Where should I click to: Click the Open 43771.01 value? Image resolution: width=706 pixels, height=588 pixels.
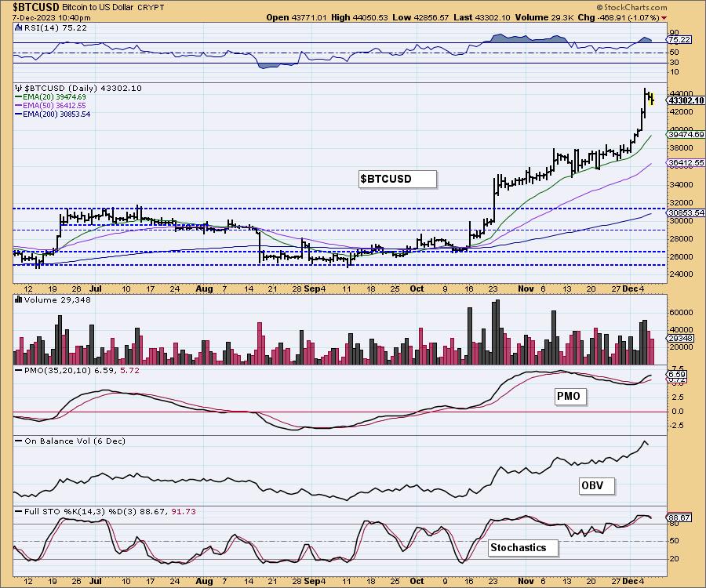[x=296, y=17]
